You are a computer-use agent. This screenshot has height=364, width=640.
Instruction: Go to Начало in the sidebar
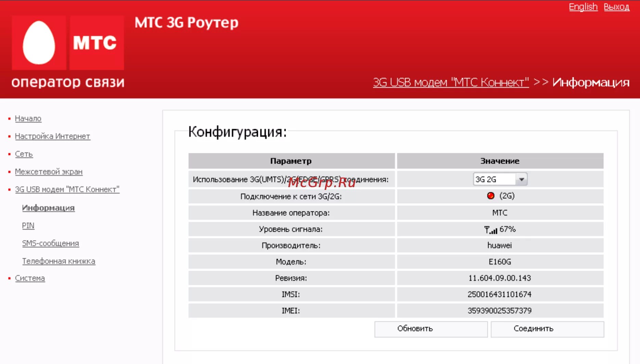point(28,118)
